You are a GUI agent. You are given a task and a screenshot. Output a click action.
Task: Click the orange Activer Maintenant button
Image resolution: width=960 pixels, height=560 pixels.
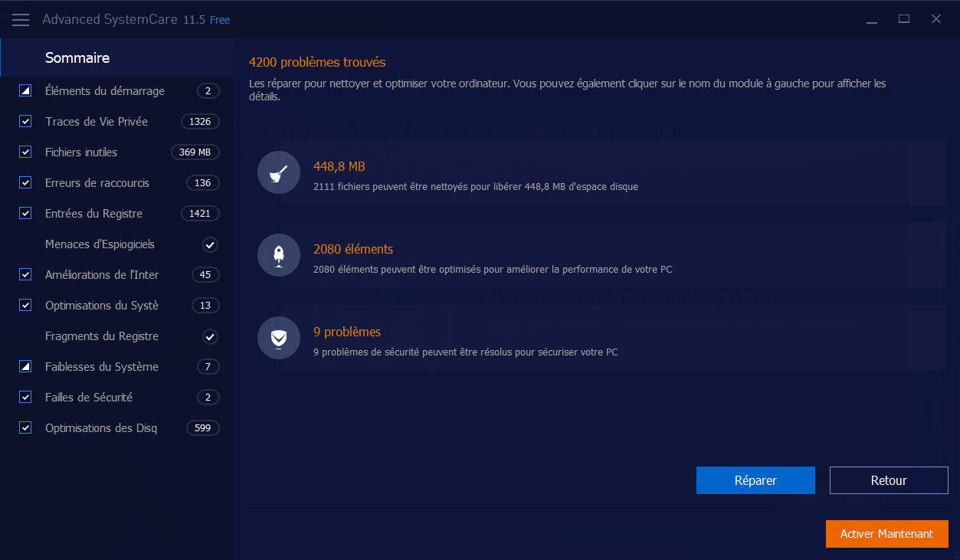(x=886, y=534)
